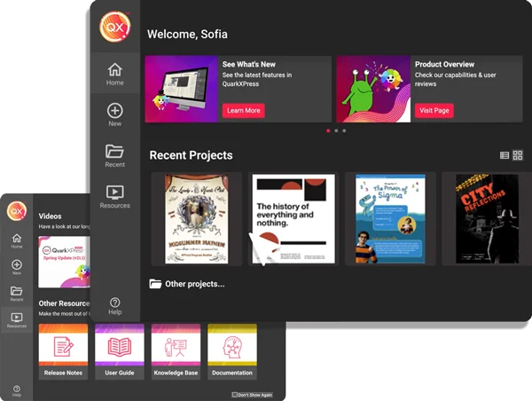Image resolution: width=532 pixels, height=401 pixels.
Task: Click Visit Page on Product Overview
Action: click(434, 110)
